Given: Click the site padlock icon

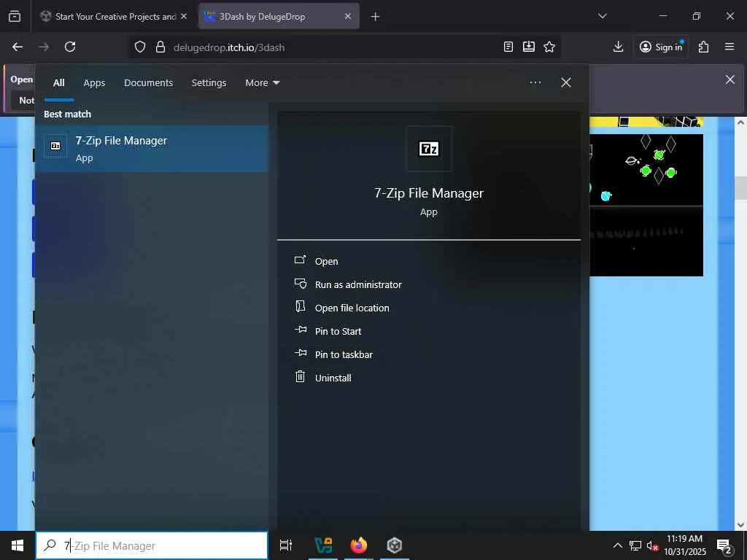Looking at the screenshot, I should 160,47.
